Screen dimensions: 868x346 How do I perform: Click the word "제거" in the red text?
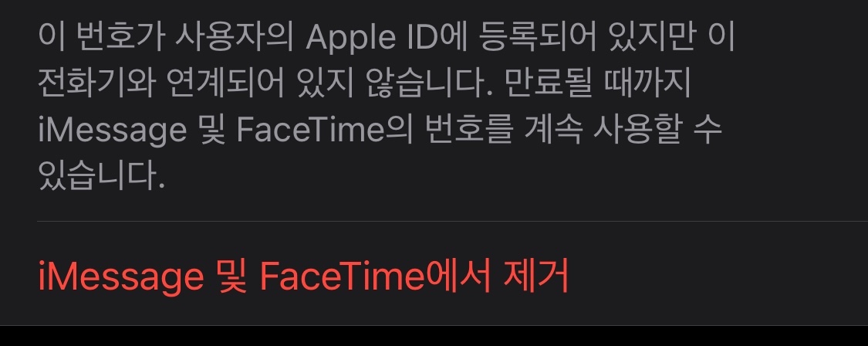pos(536,276)
